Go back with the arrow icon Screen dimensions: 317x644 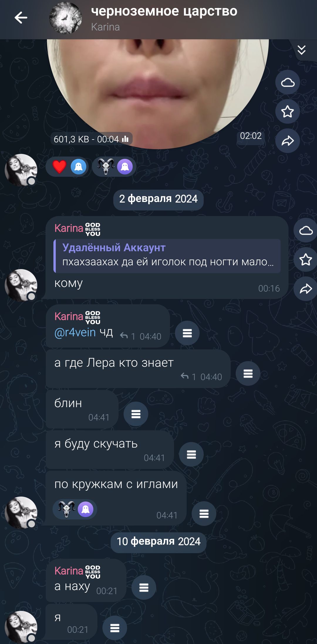tap(21, 18)
